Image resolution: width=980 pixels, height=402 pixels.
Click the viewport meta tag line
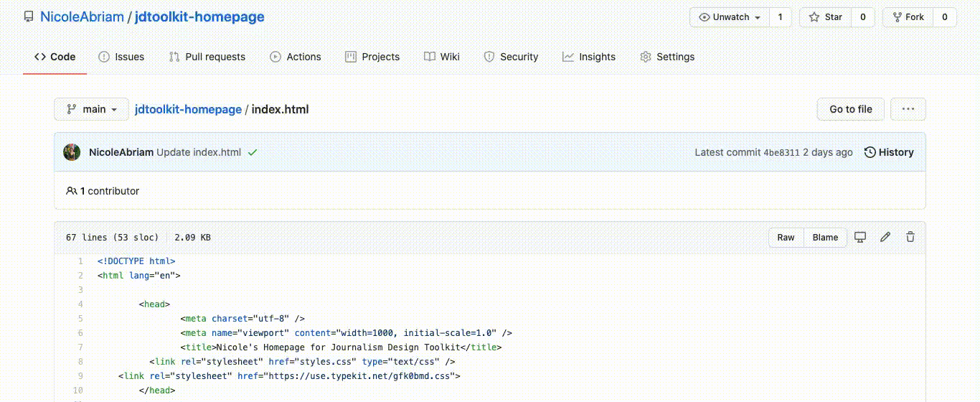(x=347, y=333)
